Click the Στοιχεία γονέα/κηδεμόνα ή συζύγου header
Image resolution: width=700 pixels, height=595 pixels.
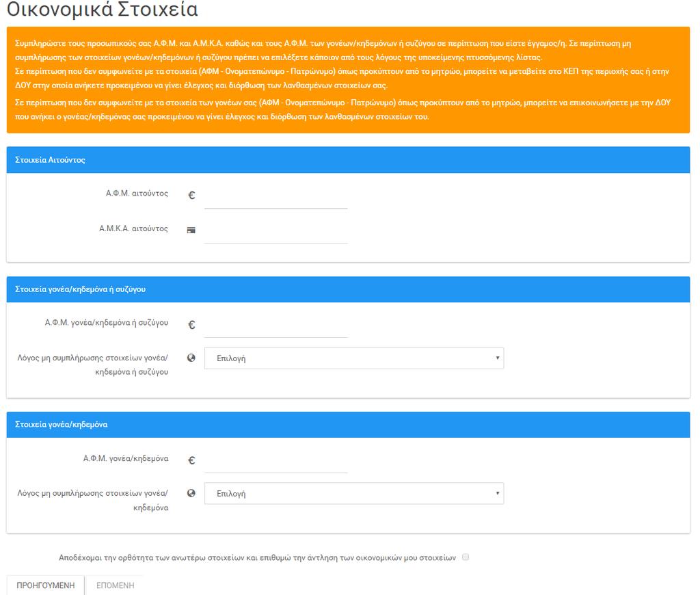pyautogui.click(x=348, y=289)
